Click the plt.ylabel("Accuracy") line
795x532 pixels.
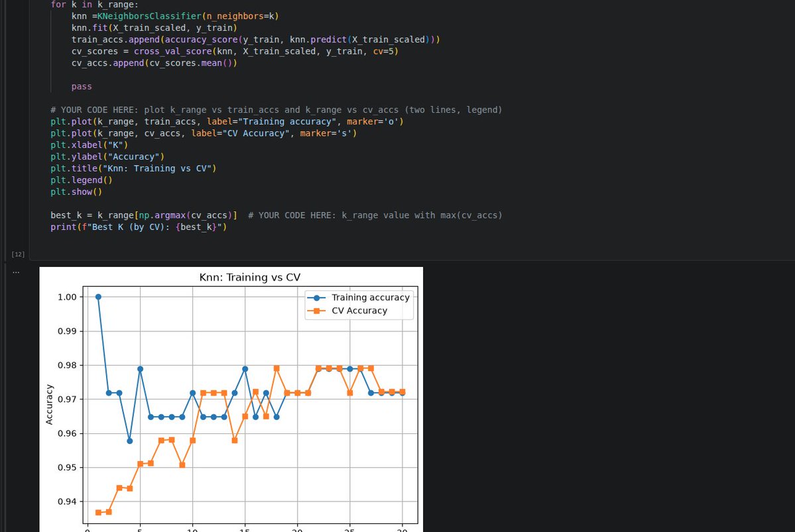pos(107,156)
